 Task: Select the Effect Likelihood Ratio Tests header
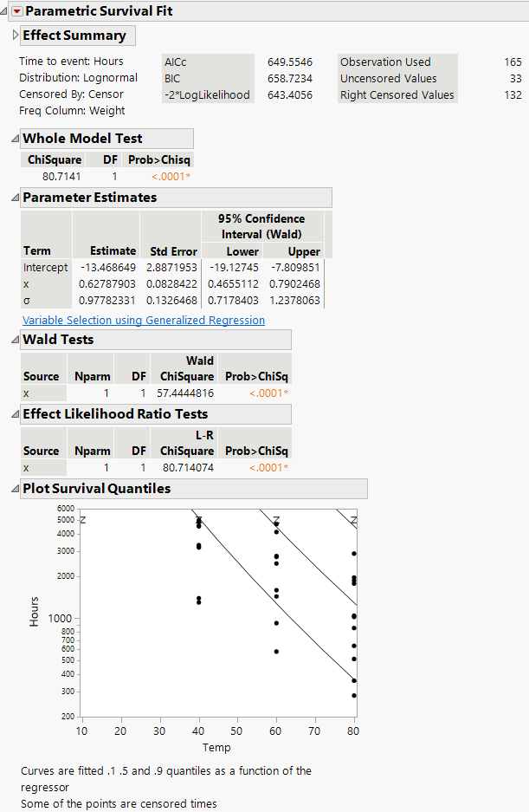pyautogui.click(x=118, y=413)
